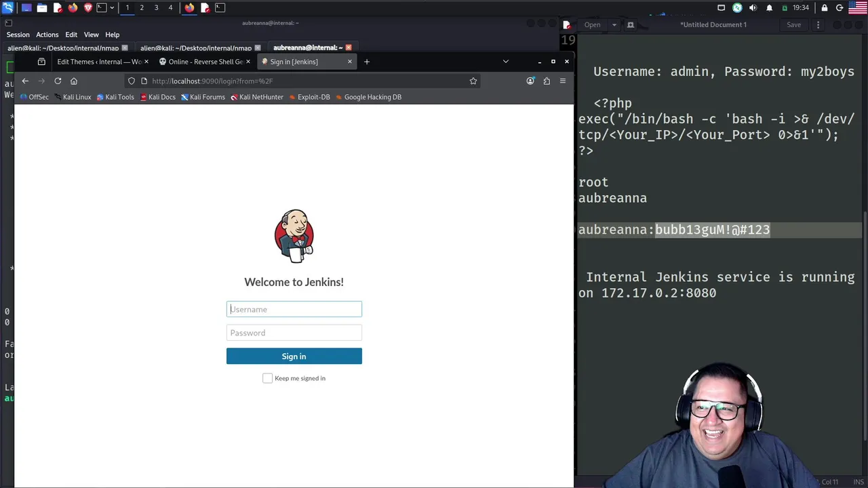Open Firefox hamburger application menu
The image size is (868, 488).
563,81
